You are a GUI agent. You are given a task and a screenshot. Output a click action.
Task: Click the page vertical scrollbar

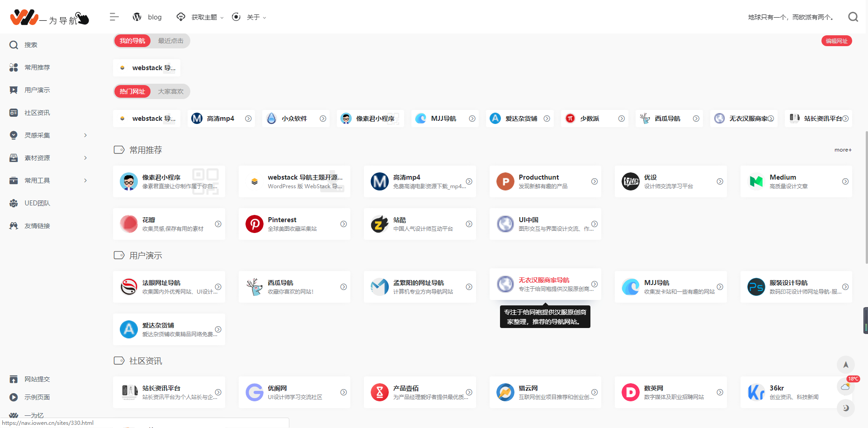pos(866,197)
